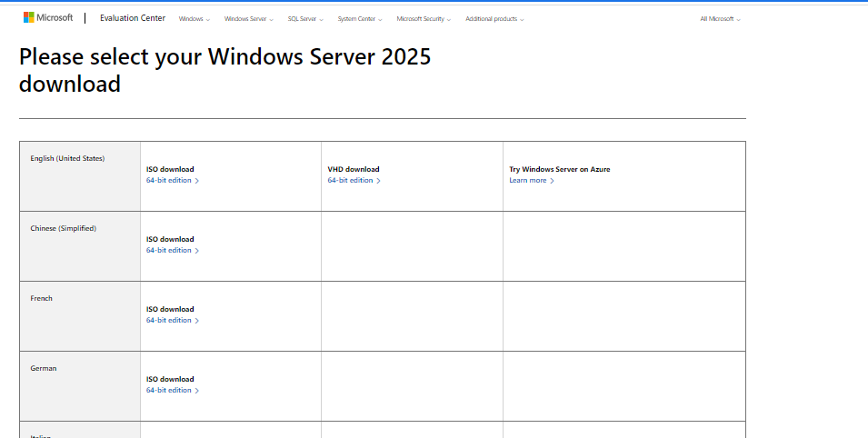Expand the Windows Server menu

point(248,19)
